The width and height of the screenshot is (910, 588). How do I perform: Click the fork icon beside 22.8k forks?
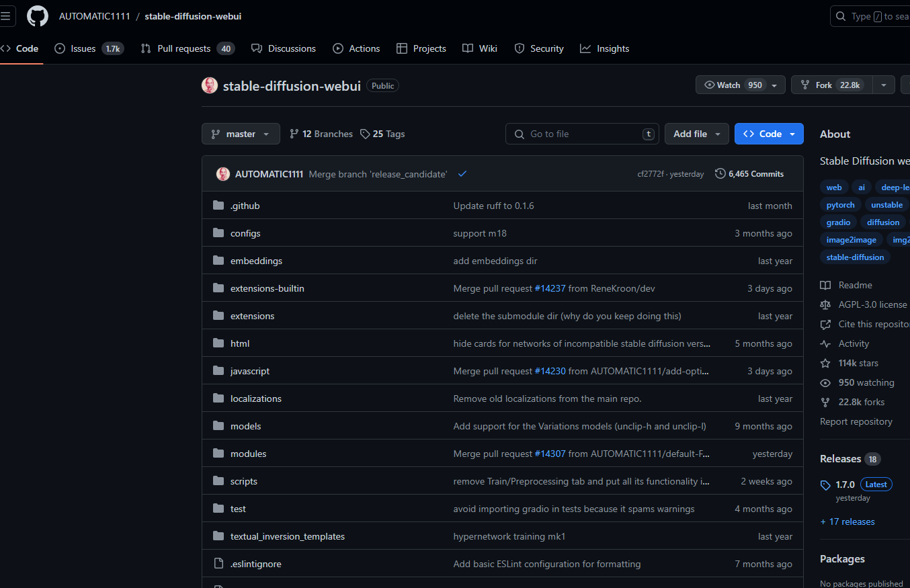[825, 402]
